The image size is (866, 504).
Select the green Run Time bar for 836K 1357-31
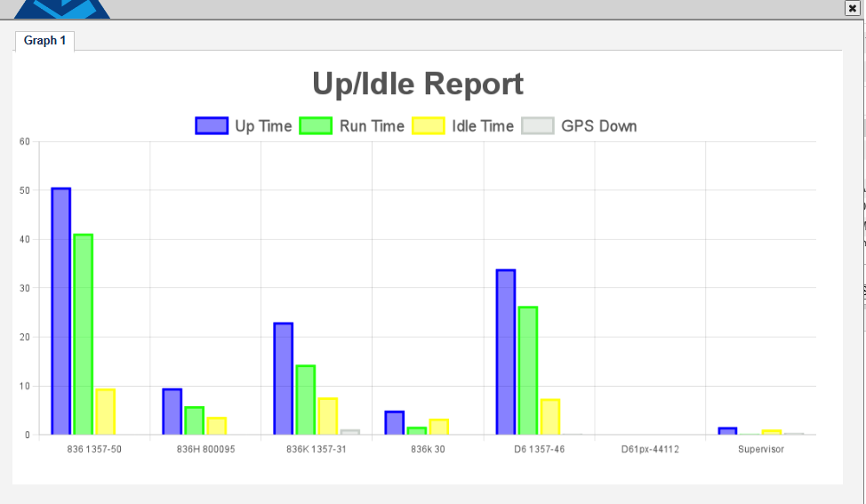pos(306,400)
